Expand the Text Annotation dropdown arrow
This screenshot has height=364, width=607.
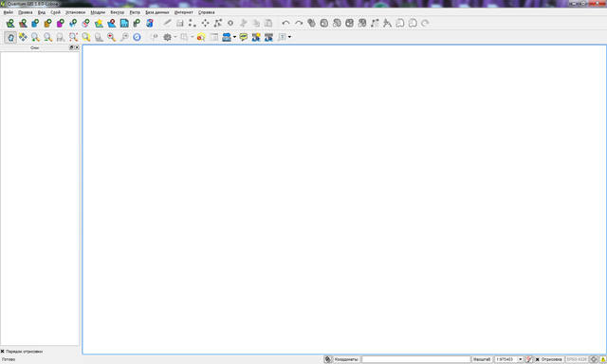(289, 37)
